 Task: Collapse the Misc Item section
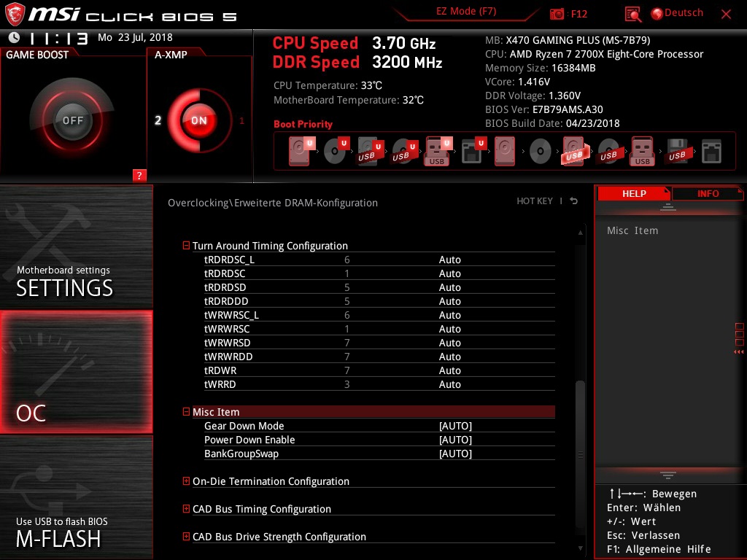coord(186,411)
